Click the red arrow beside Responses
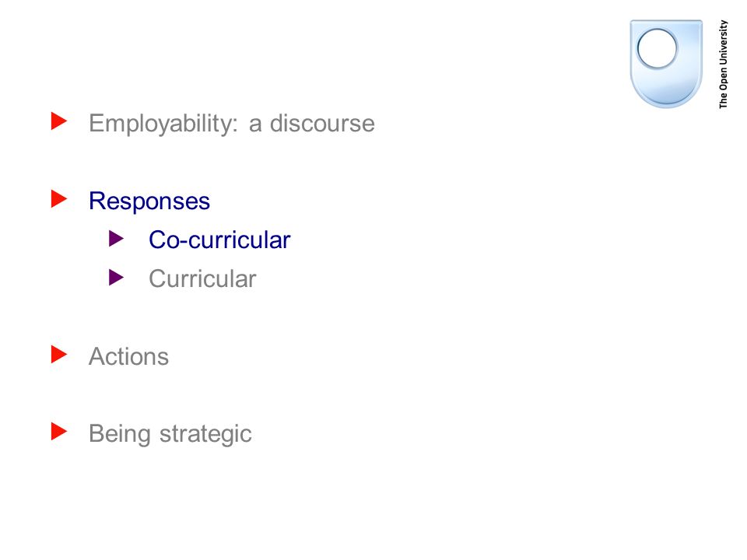This screenshot has width=747, height=560. tap(59, 199)
